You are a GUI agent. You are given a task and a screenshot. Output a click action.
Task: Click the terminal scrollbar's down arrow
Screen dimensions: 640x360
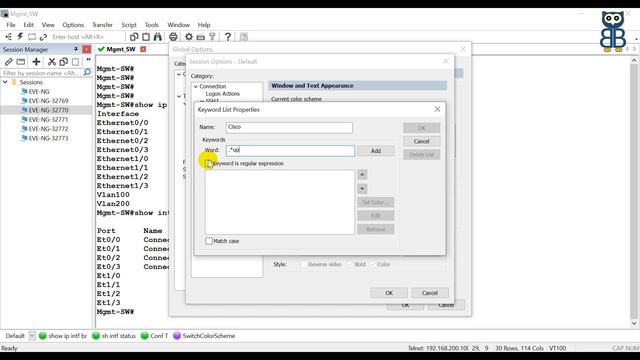(x=634, y=323)
